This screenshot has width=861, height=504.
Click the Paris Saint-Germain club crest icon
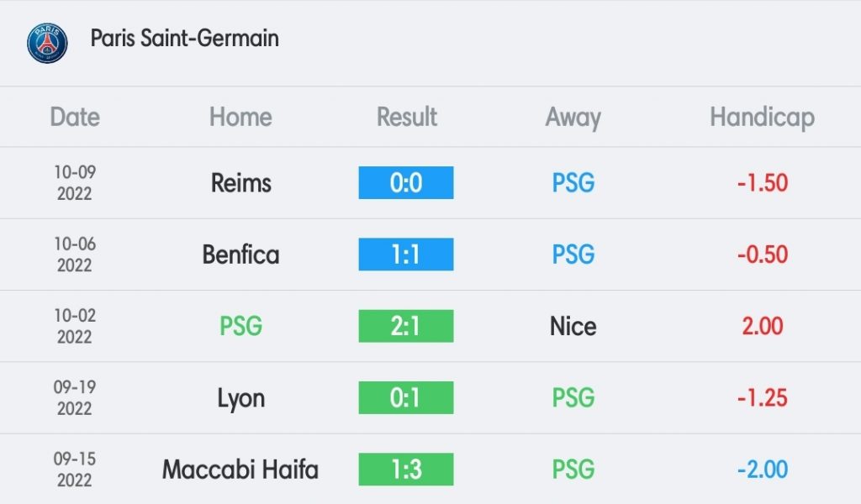pyautogui.click(x=47, y=43)
